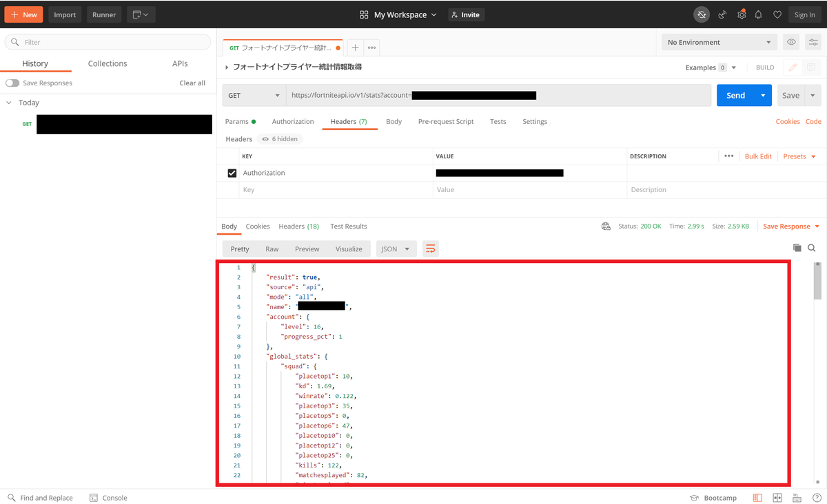Clear history with the Clear all link

coord(192,83)
